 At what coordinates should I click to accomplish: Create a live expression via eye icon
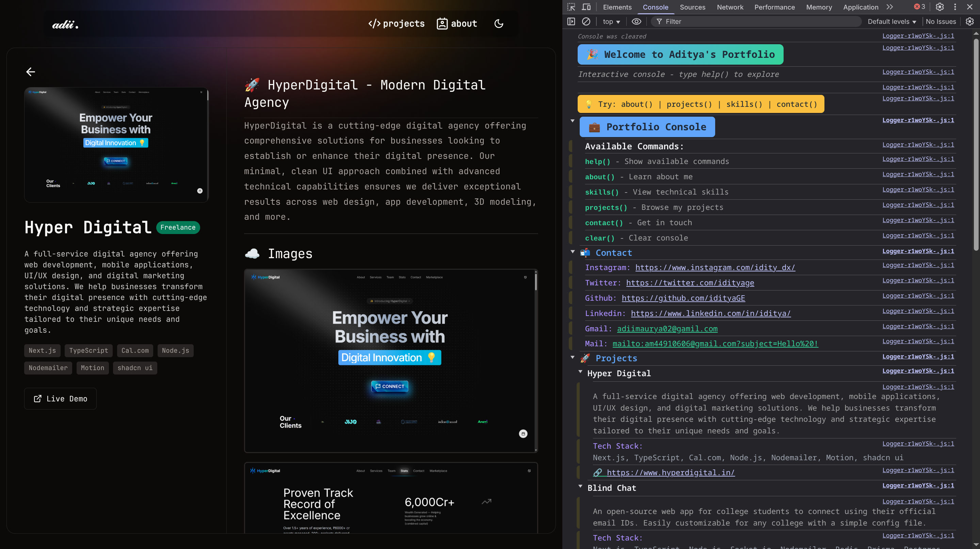click(637, 22)
